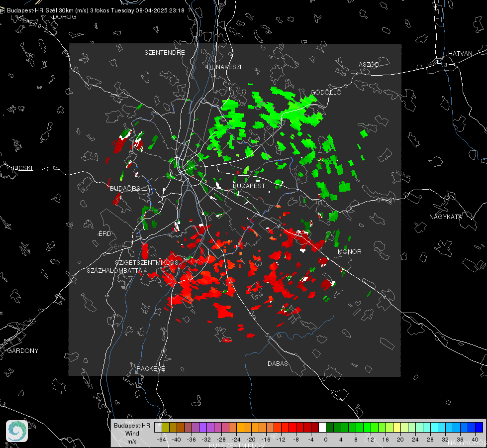Select the DUNAKESZI label
The image size is (487, 448).
(x=224, y=67)
